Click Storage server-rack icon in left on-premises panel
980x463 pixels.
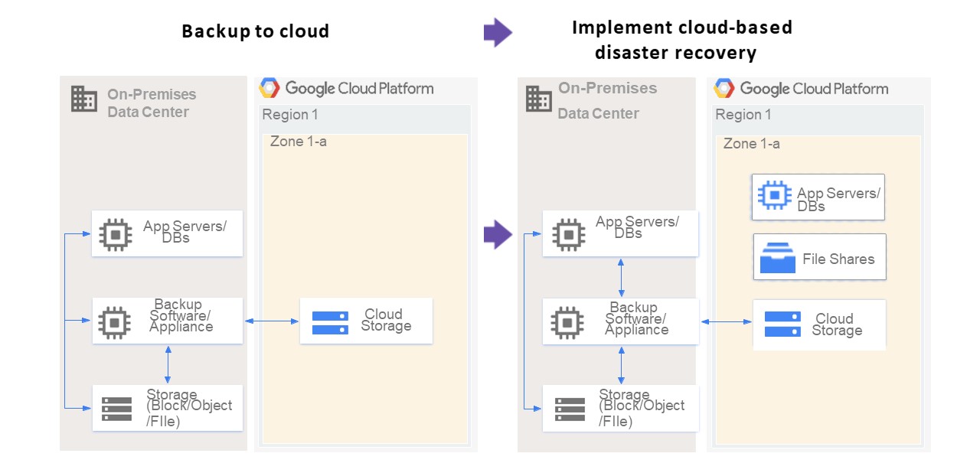point(116,409)
